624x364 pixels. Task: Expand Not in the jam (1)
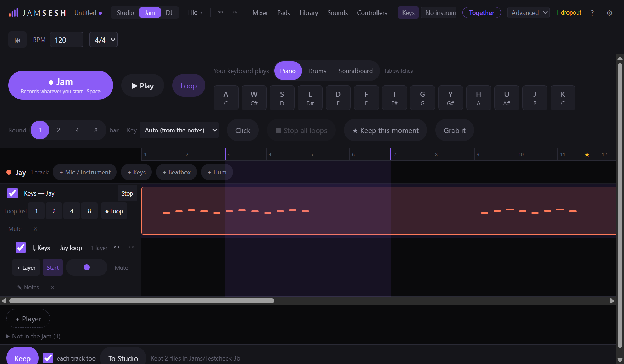tap(33, 336)
